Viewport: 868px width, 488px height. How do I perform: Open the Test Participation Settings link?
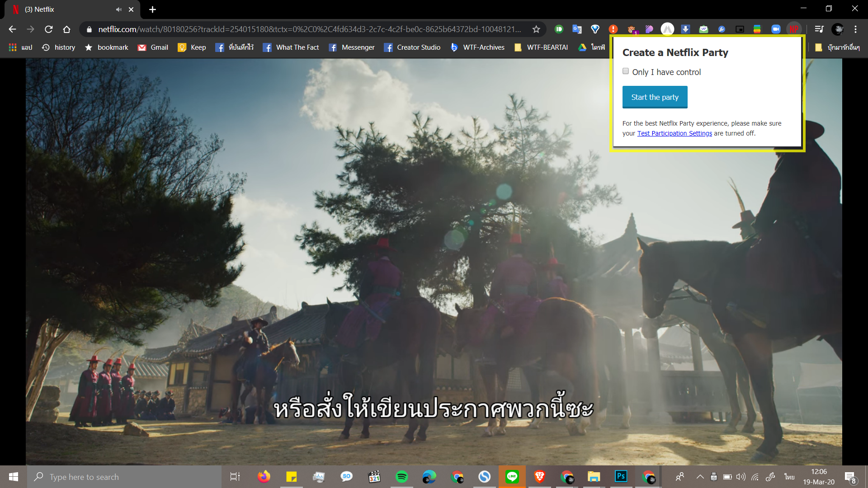click(x=675, y=133)
